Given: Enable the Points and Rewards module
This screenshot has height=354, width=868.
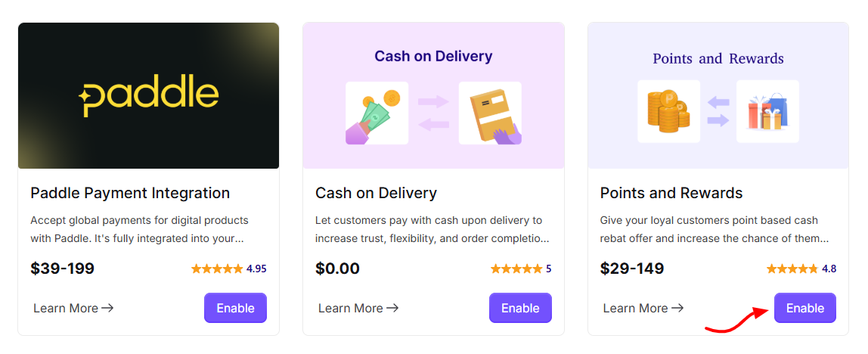Looking at the screenshot, I should (x=805, y=308).
